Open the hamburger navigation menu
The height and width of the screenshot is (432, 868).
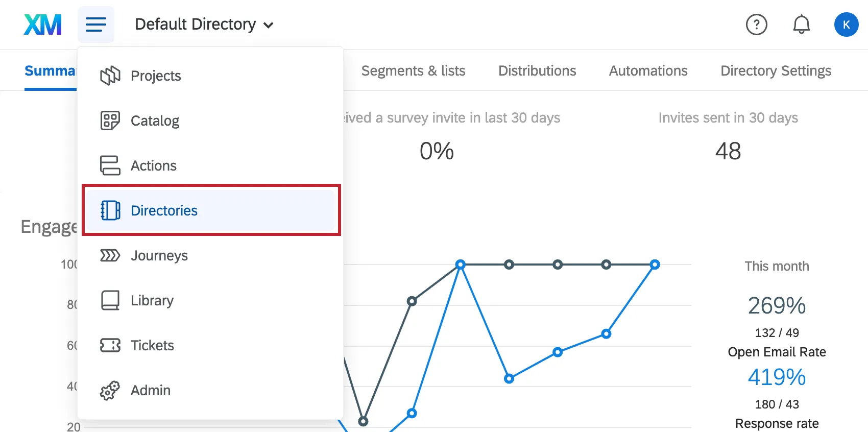96,24
